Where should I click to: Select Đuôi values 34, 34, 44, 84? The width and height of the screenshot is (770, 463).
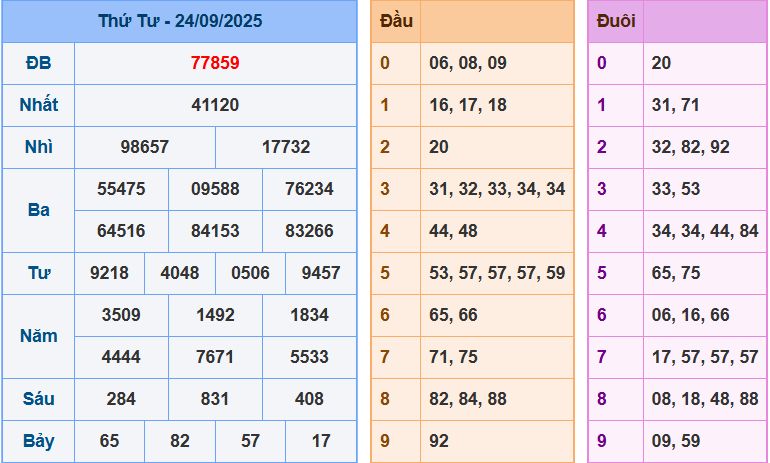pos(704,231)
